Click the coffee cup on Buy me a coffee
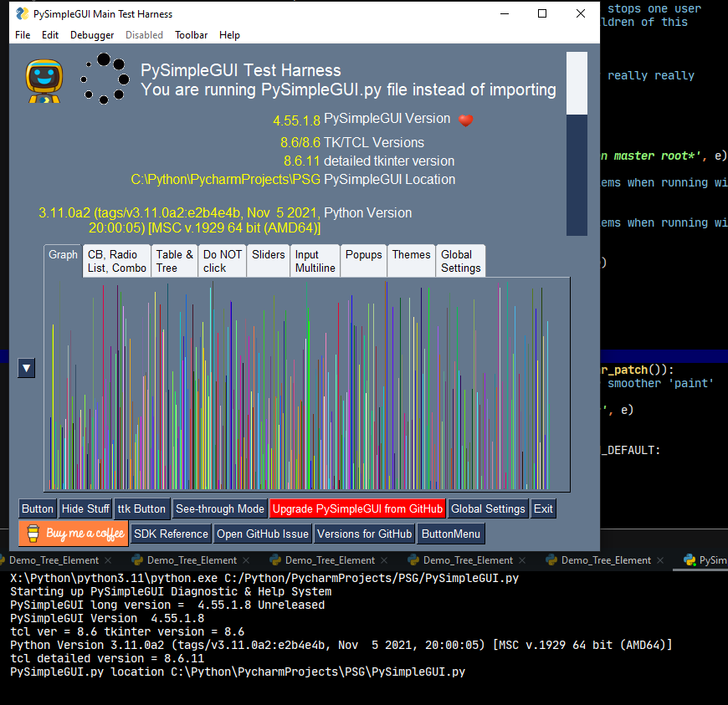This screenshot has height=705, width=728. [33, 533]
